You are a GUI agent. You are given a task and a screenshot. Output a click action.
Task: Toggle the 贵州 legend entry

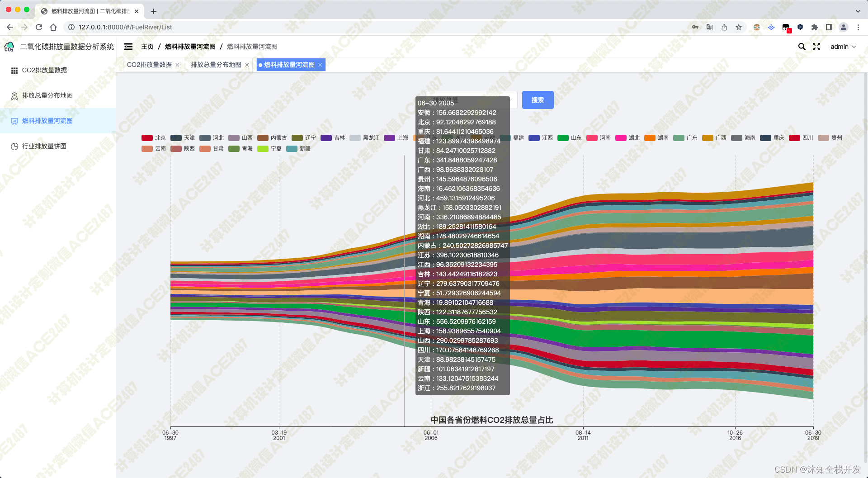click(830, 138)
